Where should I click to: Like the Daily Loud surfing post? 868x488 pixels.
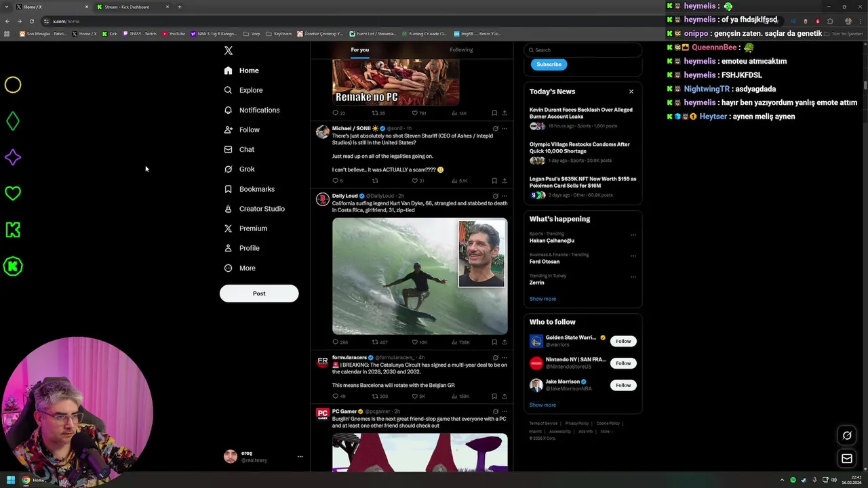pyautogui.click(x=415, y=342)
